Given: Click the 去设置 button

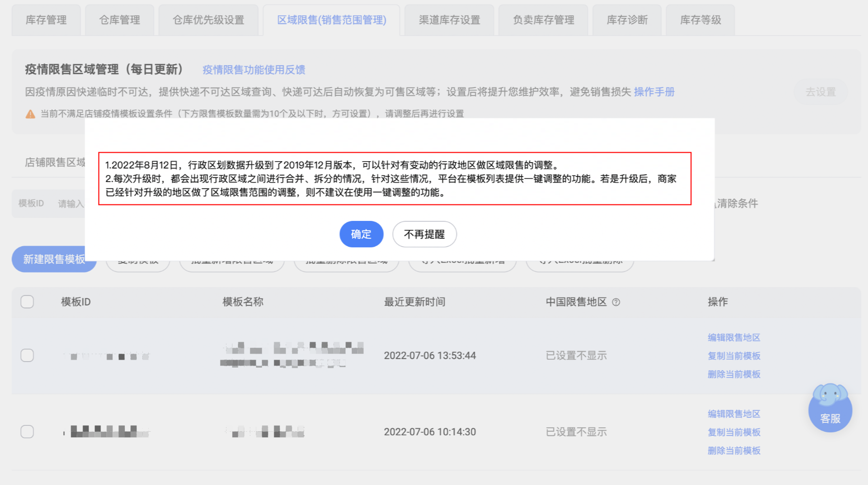Looking at the screenshot, I should (820, 92).
